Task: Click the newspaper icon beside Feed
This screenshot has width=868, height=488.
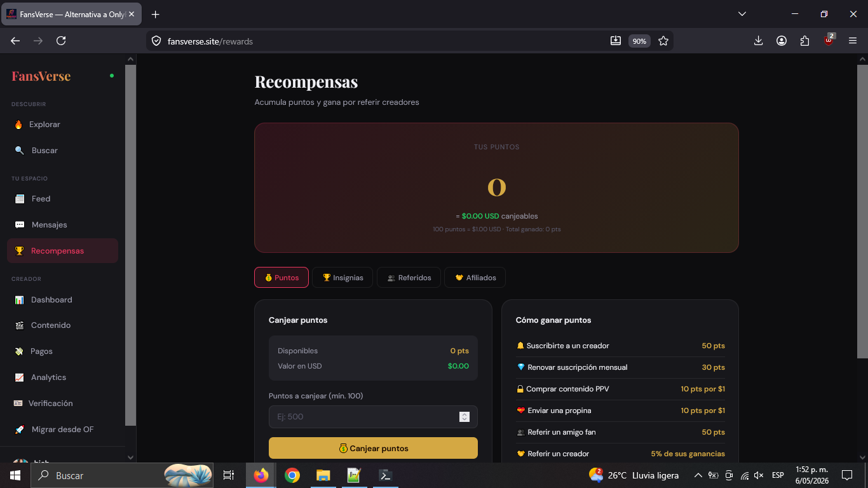Action: pyautogui.click(x=19, y=199)
